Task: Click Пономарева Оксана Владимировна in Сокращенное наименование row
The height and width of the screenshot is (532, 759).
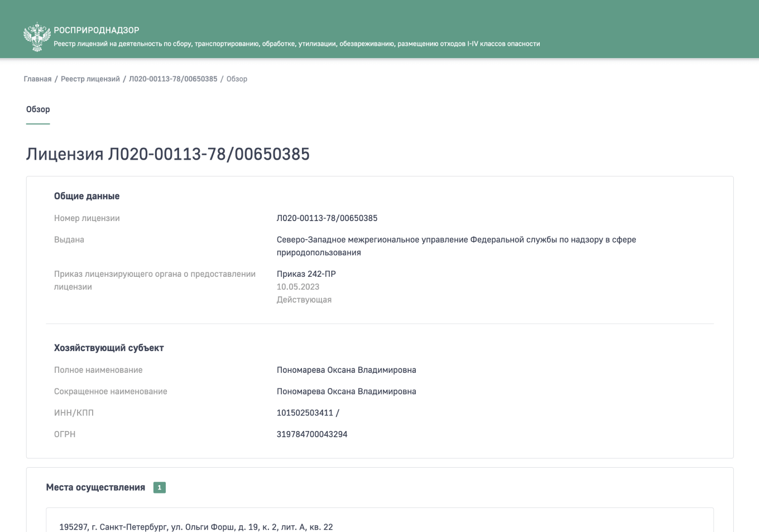Action: 347,391
